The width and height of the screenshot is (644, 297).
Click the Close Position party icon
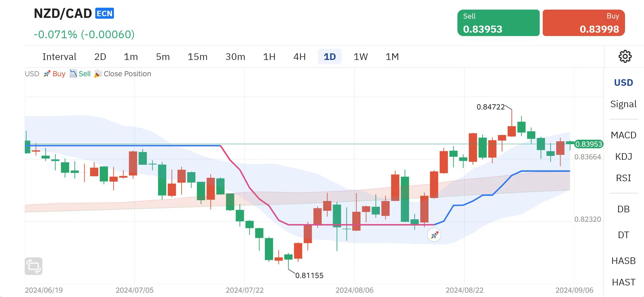pyautogui.click(x=98, y=74)
